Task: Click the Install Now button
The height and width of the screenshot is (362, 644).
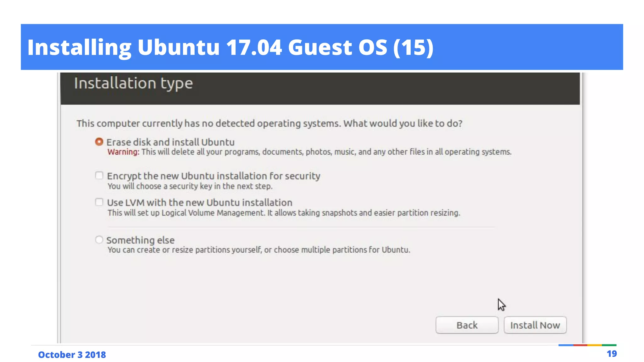Action: [535, 325]
